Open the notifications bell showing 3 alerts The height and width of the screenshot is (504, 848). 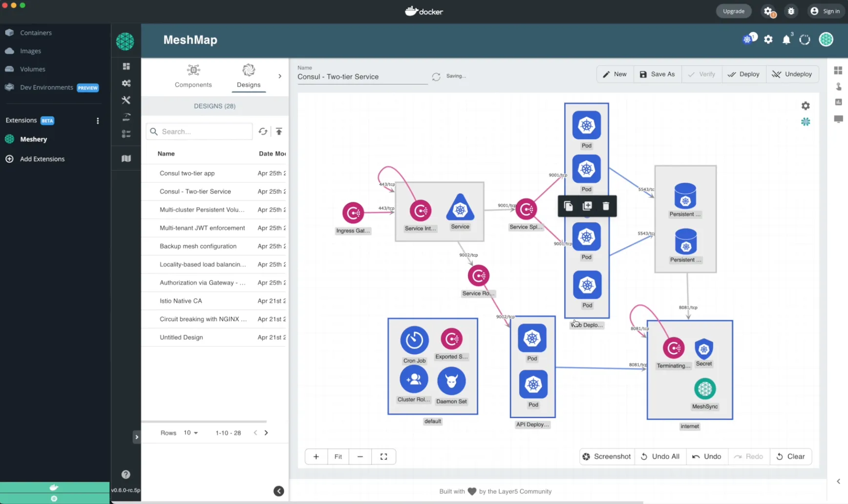[786, 40]
